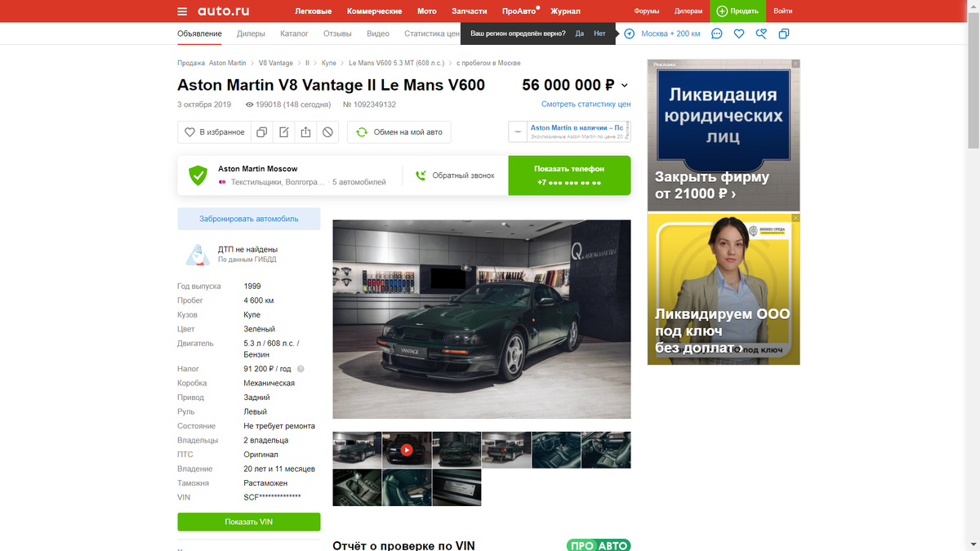Click Забронировать автомобиль button
This screenshot has height=551, width=980.
tap(249, 219)
